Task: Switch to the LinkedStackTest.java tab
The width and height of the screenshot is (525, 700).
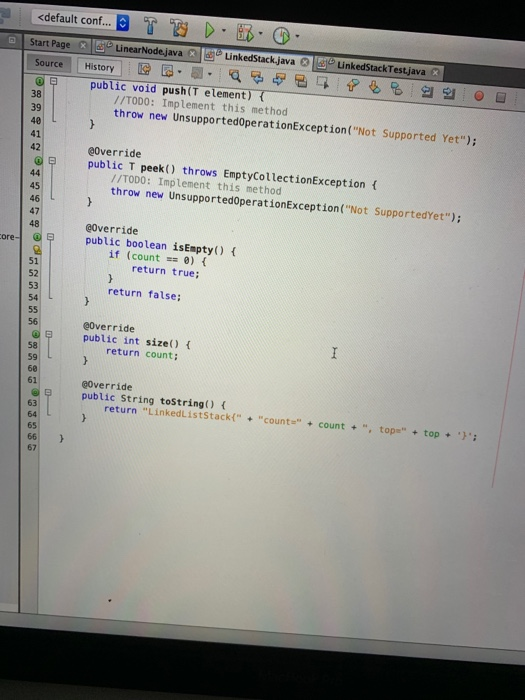Action: [378, 68]
